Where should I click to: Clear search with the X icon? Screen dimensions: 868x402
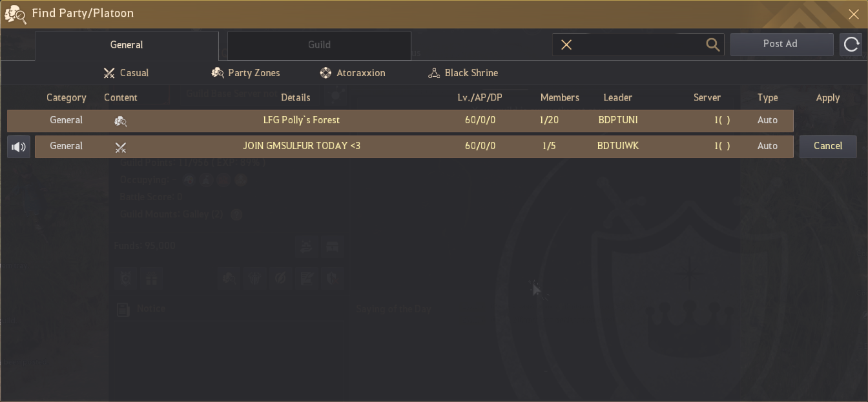pos(566,45)
